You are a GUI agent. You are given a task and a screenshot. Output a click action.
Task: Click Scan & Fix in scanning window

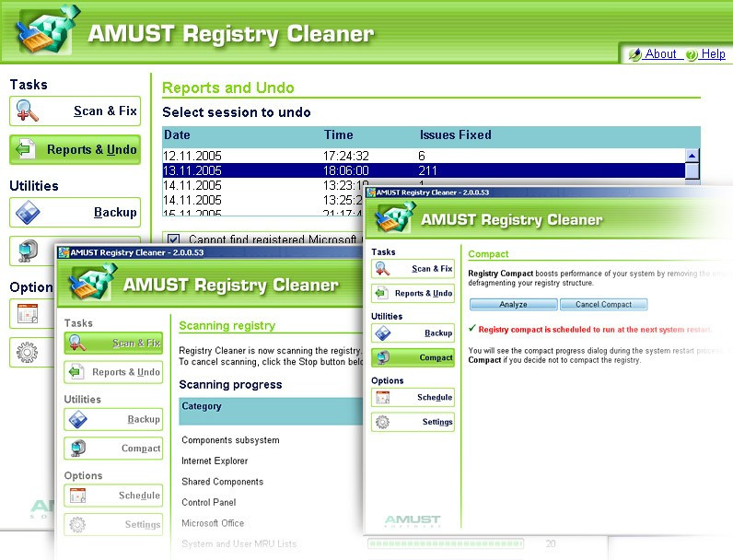tap(113, 344)
